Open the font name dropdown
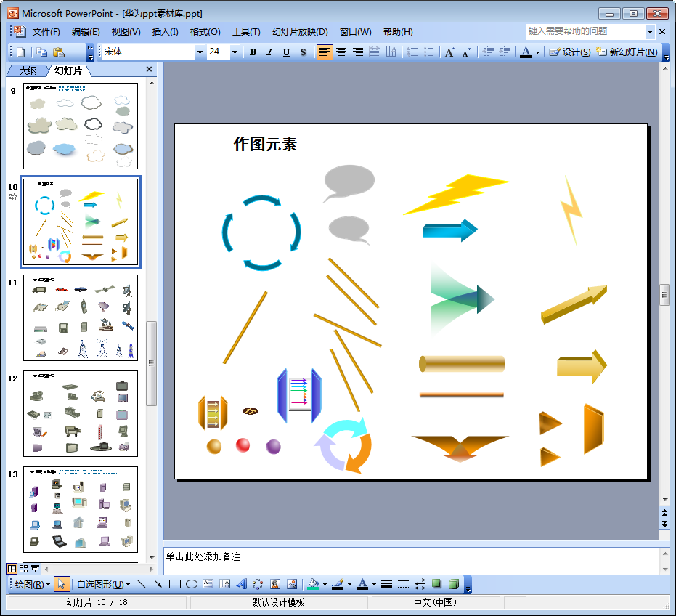 (200, 52)
